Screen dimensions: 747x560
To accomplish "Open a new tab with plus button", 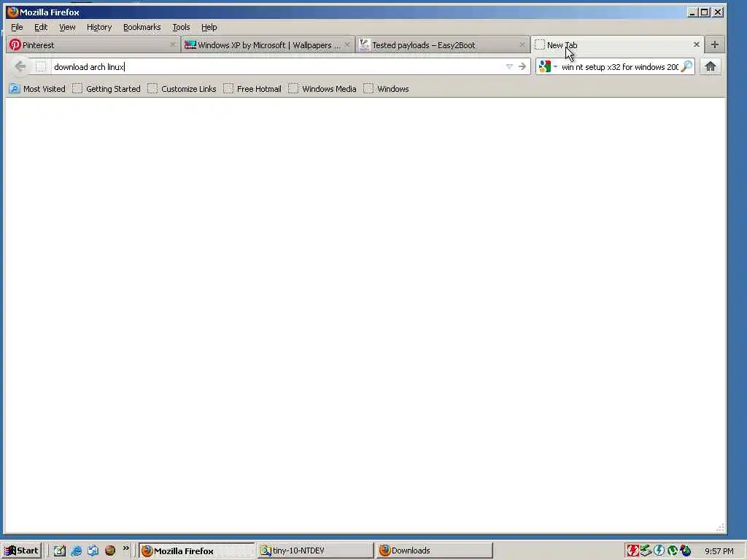I will pyautogui.click(x=715, y=44).
